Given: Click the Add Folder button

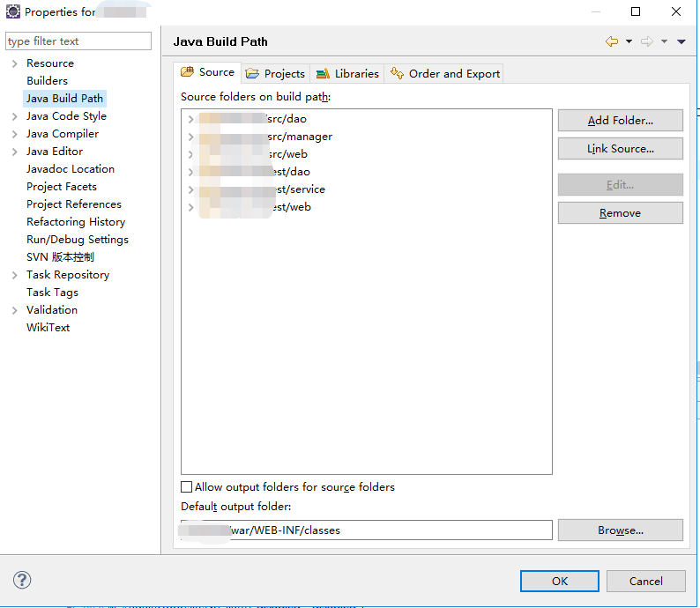Looking at the screenshot, I should click(620, 121).
